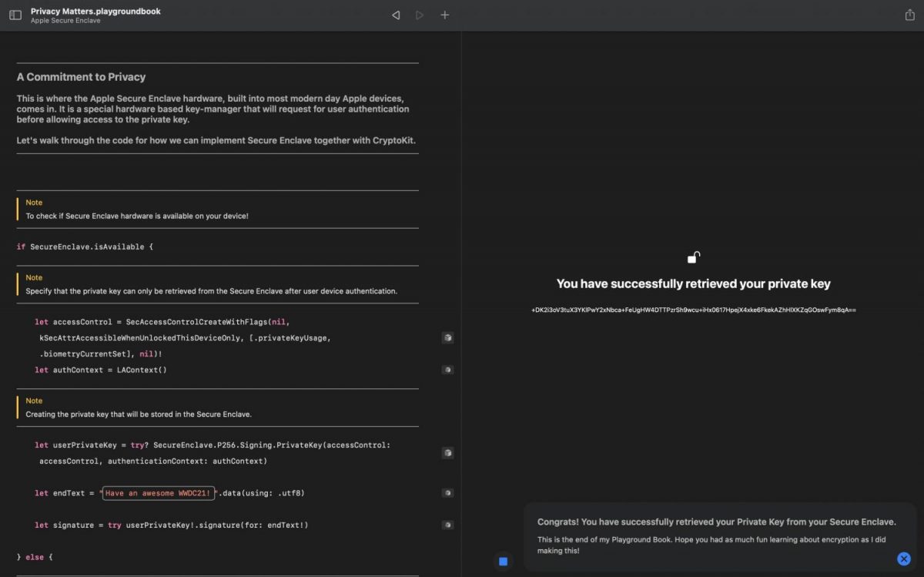Click the 'let signature' code line
The image size is (924, 577).
(172, 525)
